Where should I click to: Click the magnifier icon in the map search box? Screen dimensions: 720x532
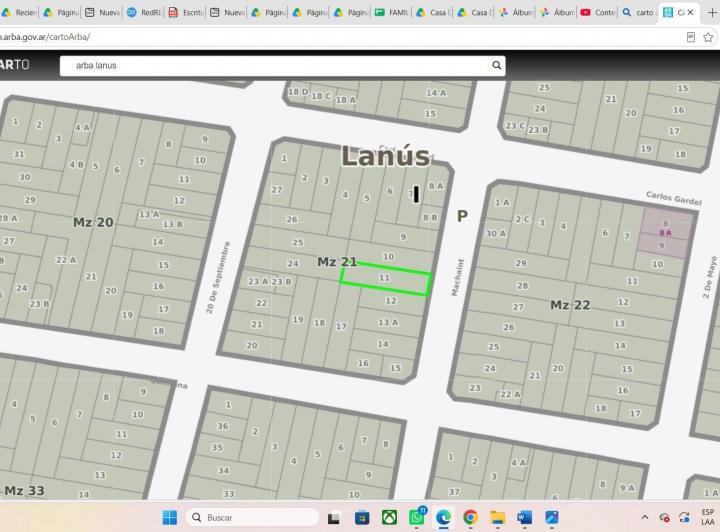(x=496, y=65)
